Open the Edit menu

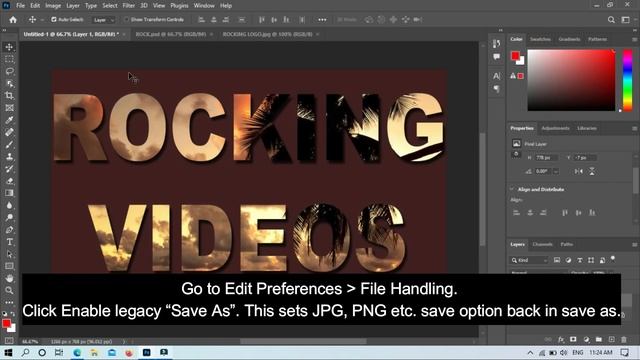[x=35, y=6]
